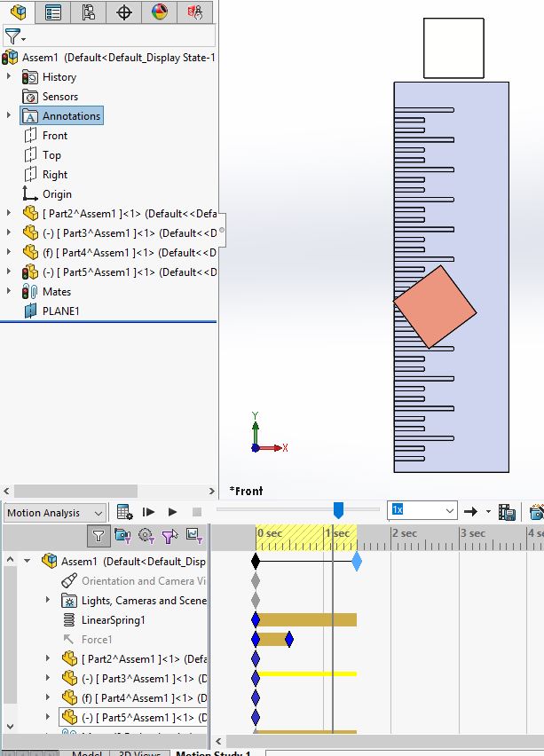Expand Part5^Assem1 in the feature tree

[x=9, y=272]
